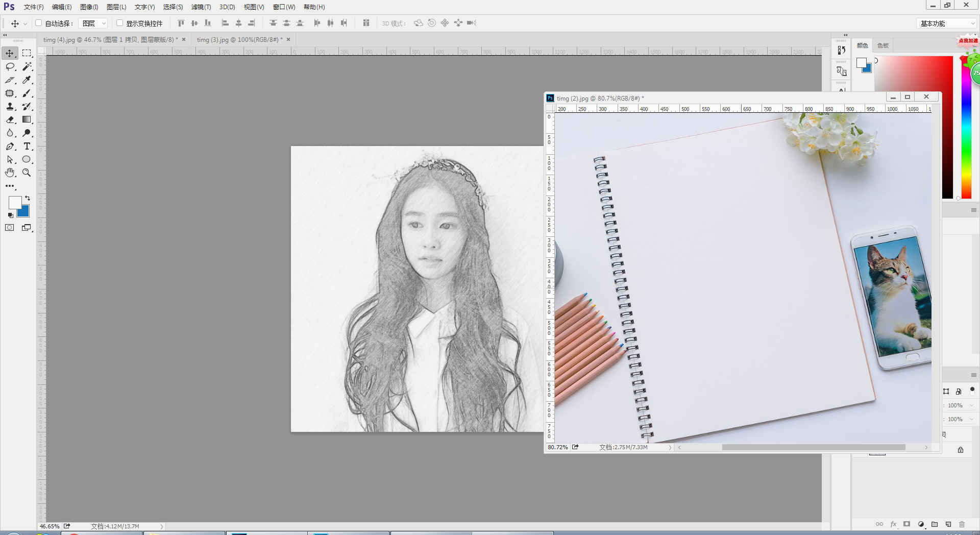Viewport: 980px width, 535px height.
Task: Open the 3D panel icon in dock
Action: pos(841,71)
